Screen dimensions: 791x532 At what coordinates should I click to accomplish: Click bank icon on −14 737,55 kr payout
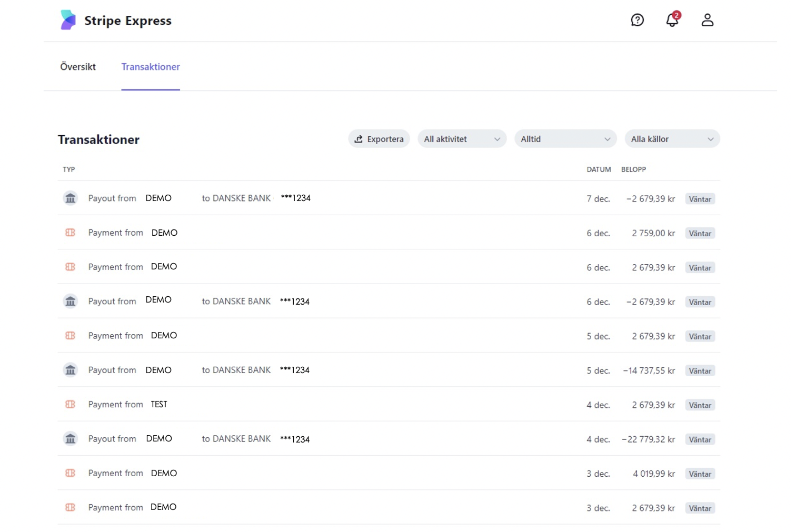70,370
